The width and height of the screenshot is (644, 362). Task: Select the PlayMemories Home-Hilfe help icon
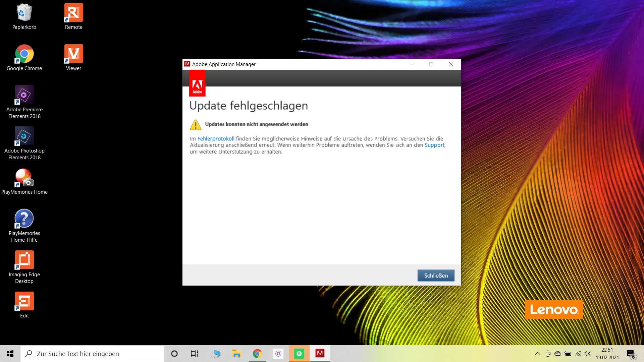(x=24, y=226)
